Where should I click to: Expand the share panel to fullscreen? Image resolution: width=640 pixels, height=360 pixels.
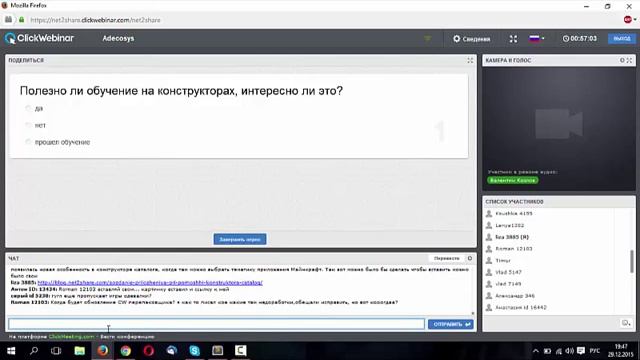470,60
